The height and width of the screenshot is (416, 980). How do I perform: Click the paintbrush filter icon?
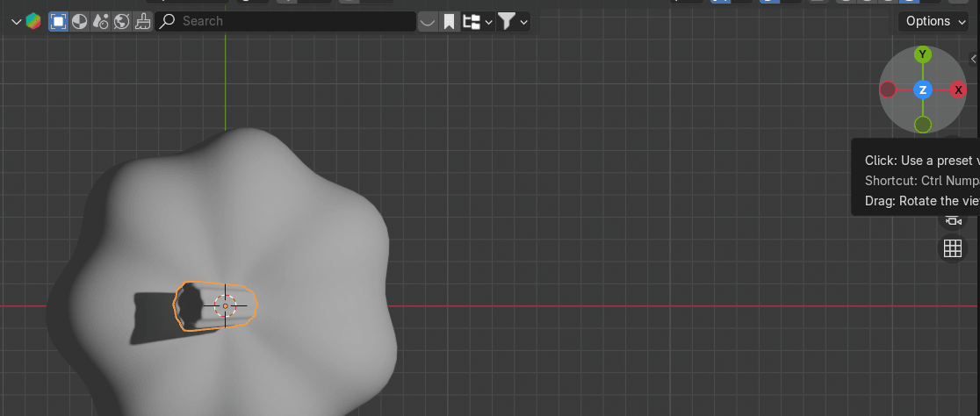[x=143, y=21]
